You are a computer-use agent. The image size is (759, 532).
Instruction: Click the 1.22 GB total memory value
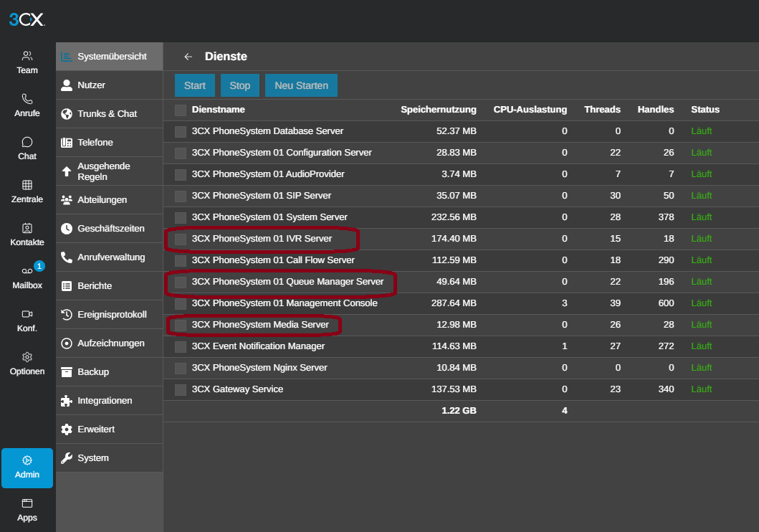[x=459, y=411]
